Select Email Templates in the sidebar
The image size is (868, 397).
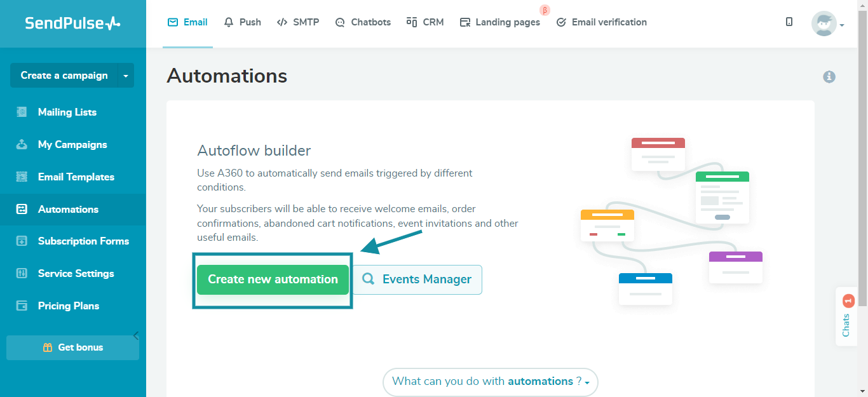76,177
